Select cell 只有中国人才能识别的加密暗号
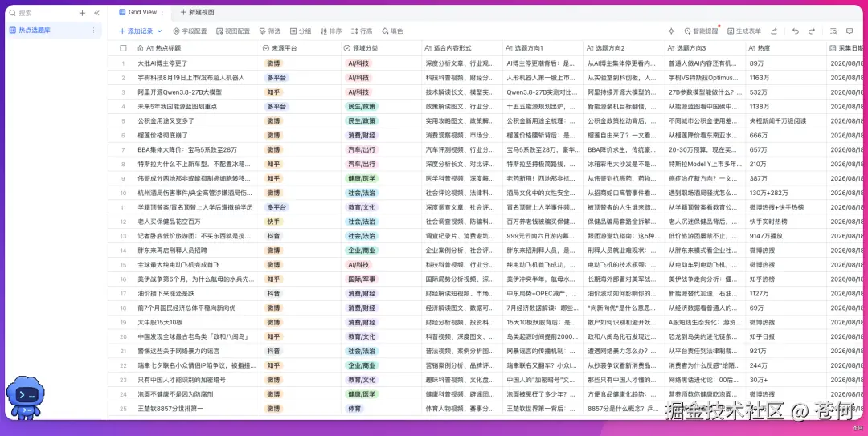The width and height of the screenshot is (868, 436). tap(197, 380)
